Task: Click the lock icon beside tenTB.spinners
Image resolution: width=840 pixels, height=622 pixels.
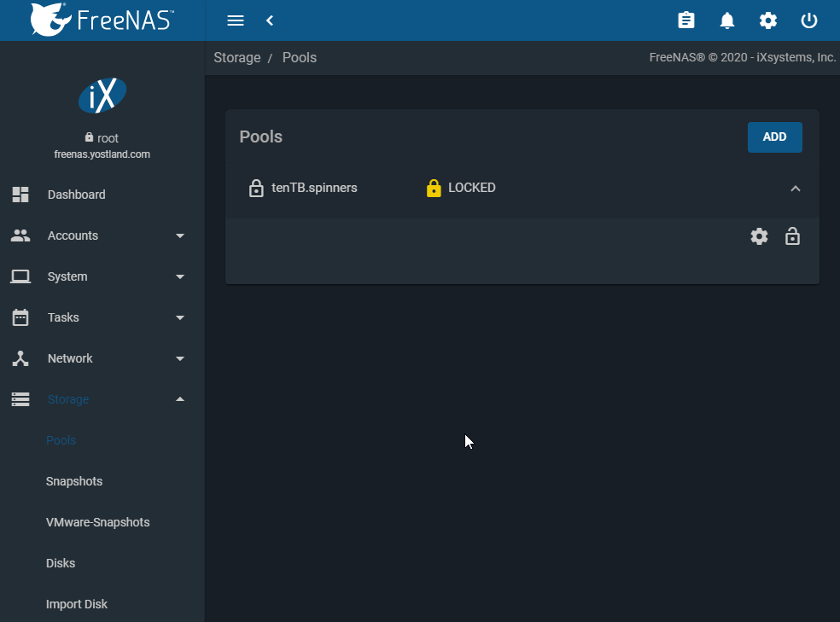Action: (x=256, y=188)
